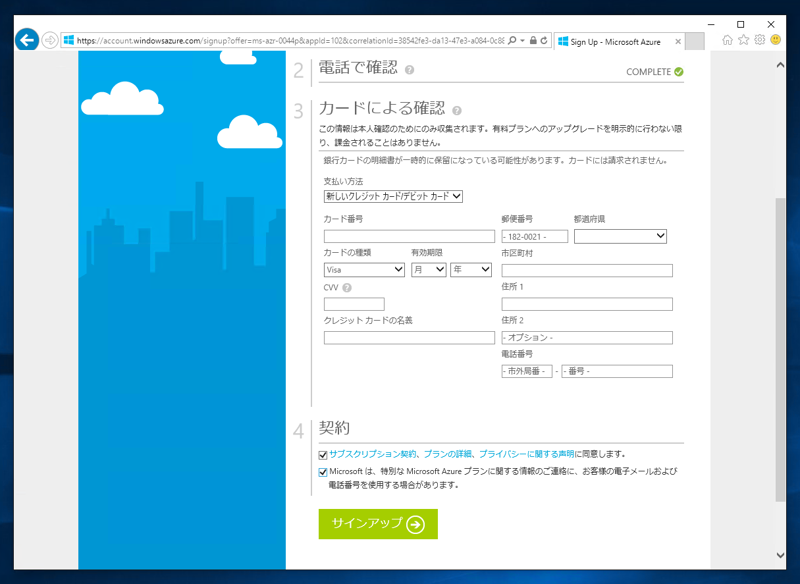Open the サブスクリプション契約 link

[x=372, y=454]
